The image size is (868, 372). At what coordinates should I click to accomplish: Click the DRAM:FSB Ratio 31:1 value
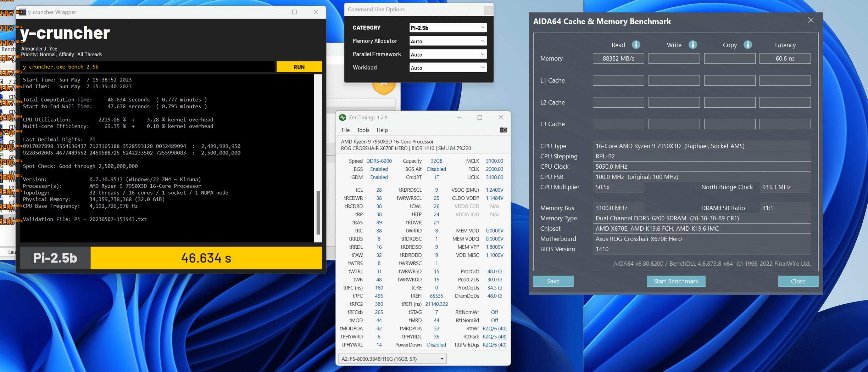[x=785, y=208]
